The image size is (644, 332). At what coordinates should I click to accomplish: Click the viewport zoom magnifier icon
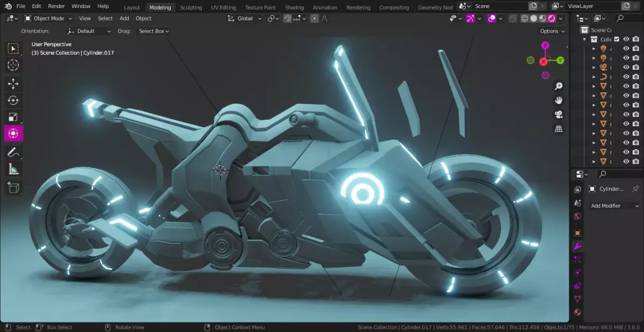tap(559, 86)
